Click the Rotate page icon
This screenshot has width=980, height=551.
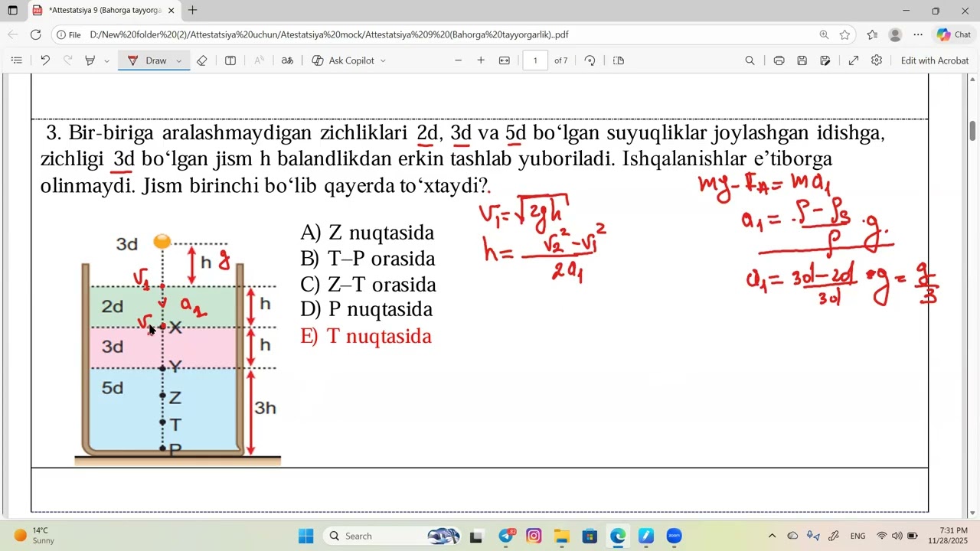(x=590, y=60)
